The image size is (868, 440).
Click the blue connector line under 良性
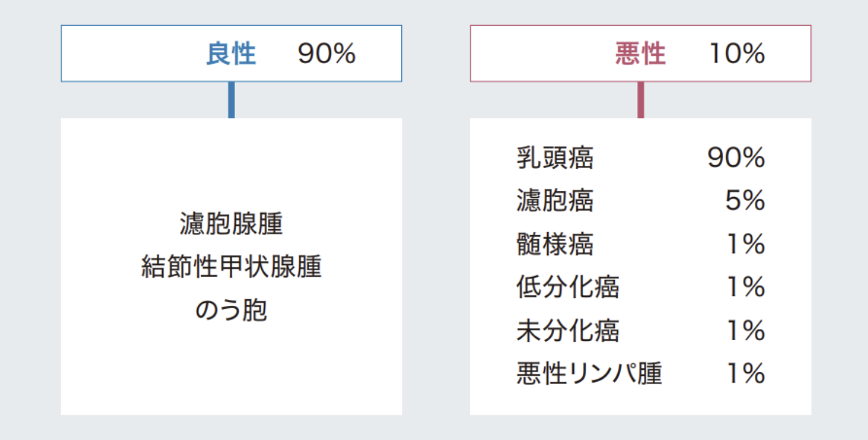(x=232, y=100)
